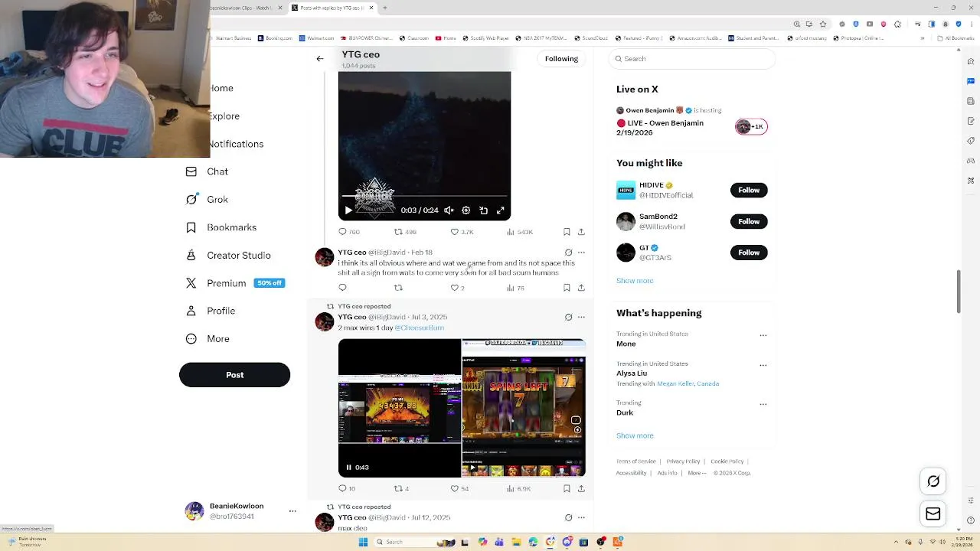Open a new browser tab
Viewport: 980px width, 551px height.
click(384, 8)
